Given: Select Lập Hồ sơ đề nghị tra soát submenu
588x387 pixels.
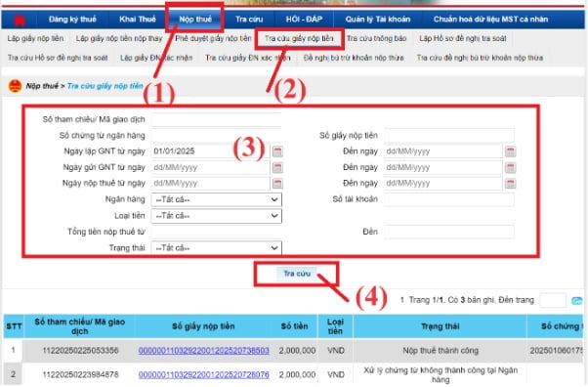Looking at the screenshot, I should point(463,38).
